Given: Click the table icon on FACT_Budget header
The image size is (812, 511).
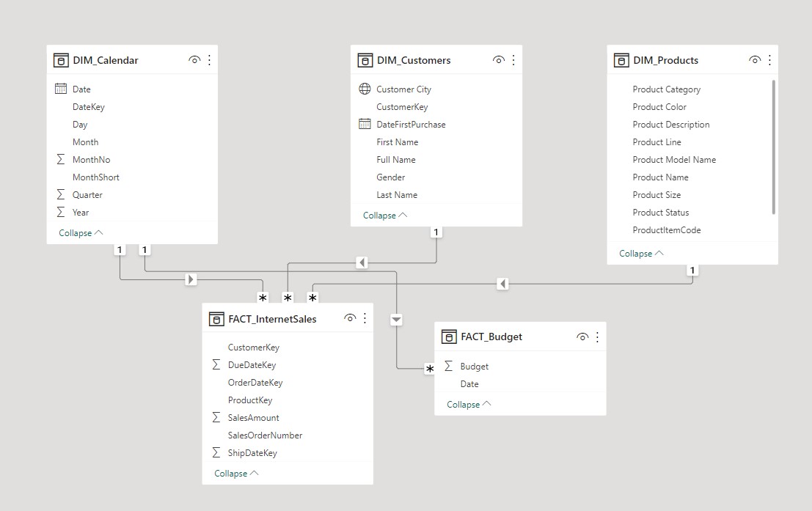Looking at the screenshot, I should [450, 337].
